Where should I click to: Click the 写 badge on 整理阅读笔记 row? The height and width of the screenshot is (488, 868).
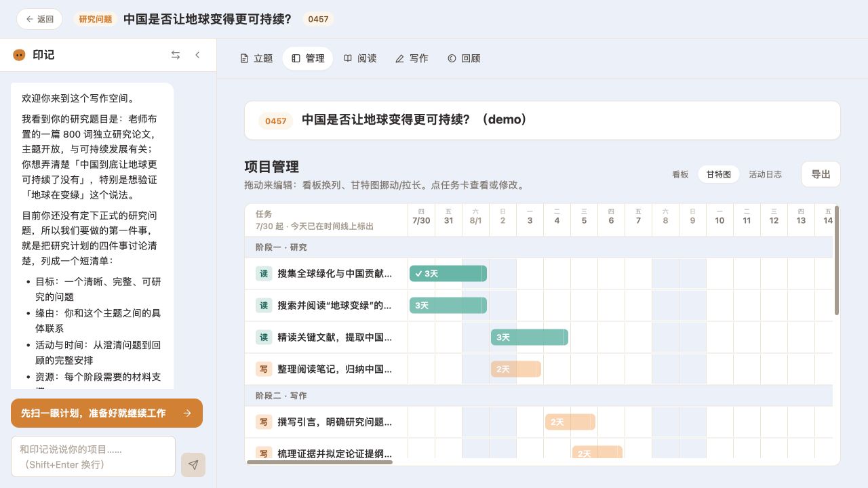tap(264, 369)
